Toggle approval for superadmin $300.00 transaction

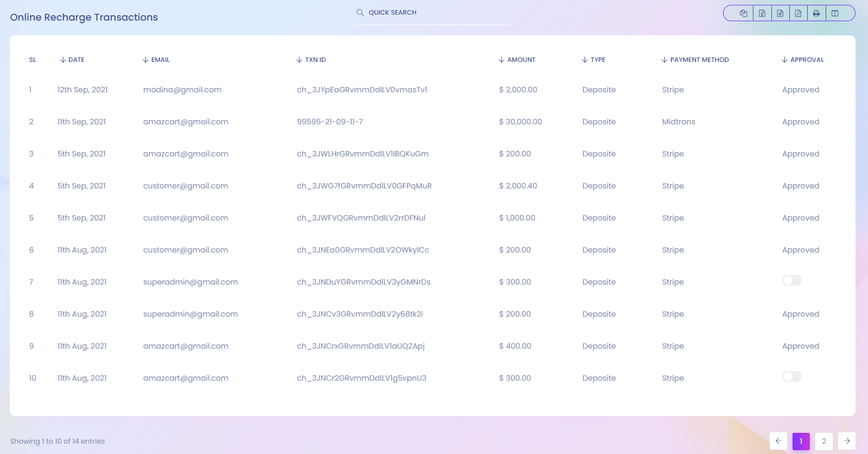pos(791,280)
